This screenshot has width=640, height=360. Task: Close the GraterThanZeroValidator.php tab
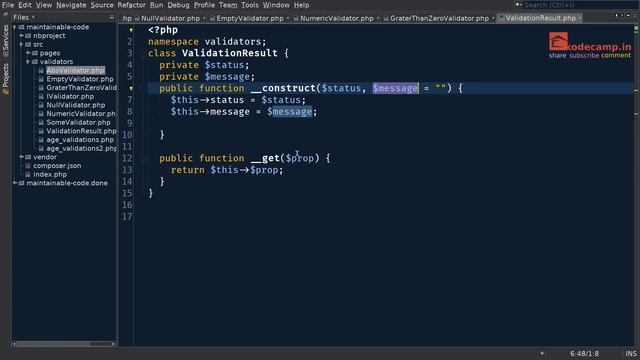(493, 18)
